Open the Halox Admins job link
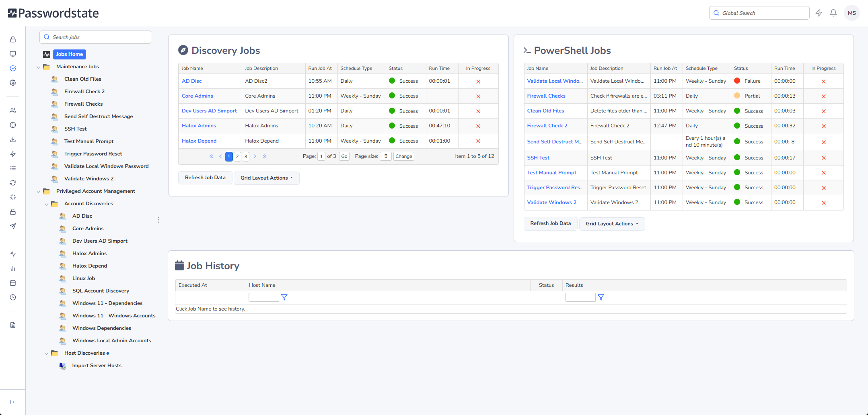The width and height of the screenshot is (868, 415). [199, 126]
